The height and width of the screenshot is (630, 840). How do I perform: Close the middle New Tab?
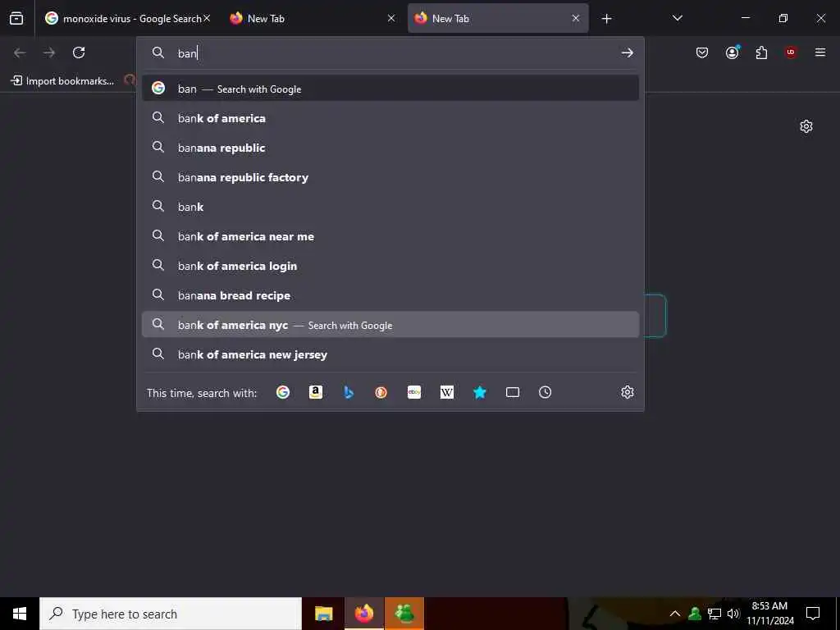[x=391, y=18]
